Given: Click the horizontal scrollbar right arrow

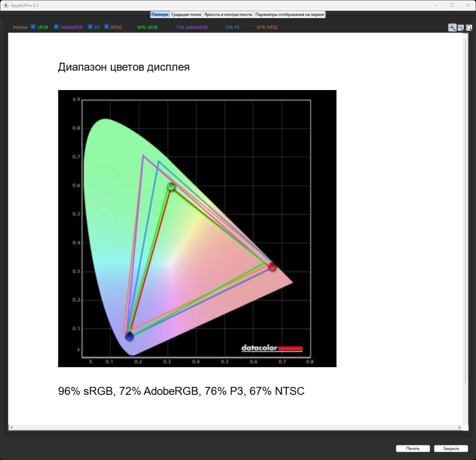Looking at the screenshot, I should (460, 427).
